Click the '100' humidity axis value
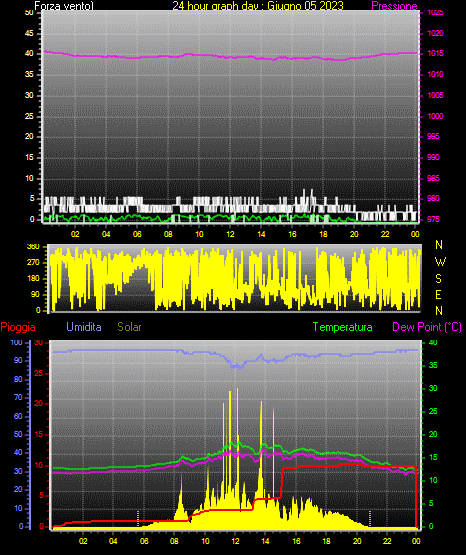Screen dimensions: 466x555 [16, 343]
